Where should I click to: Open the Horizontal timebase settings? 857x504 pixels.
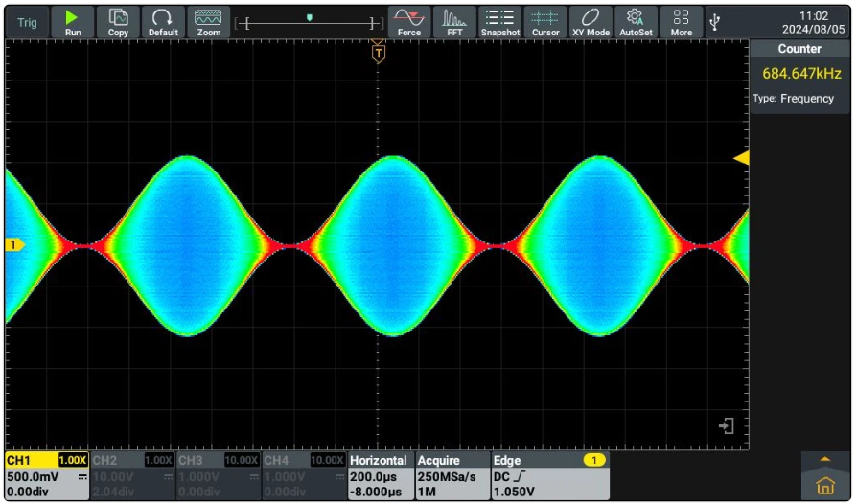[x=379, y=476]
